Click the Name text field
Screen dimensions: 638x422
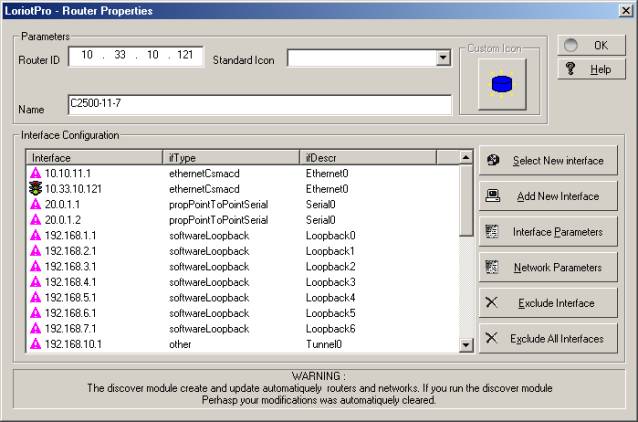(x=258, y=105)
